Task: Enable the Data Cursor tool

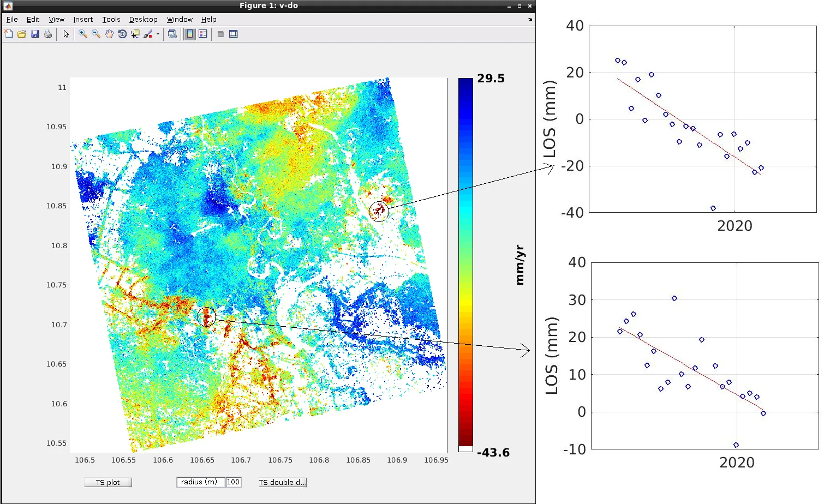Action: [x=135, y=34]
